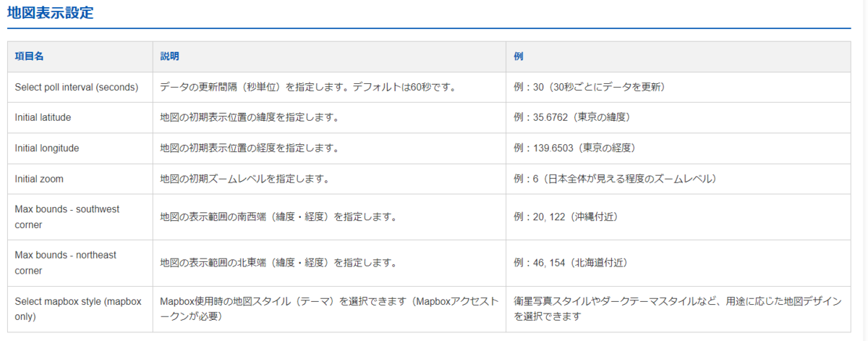868x341 pixels.
Task: Select the 'Max bounds - southwest corner' cell
Action: coord(80,216)
